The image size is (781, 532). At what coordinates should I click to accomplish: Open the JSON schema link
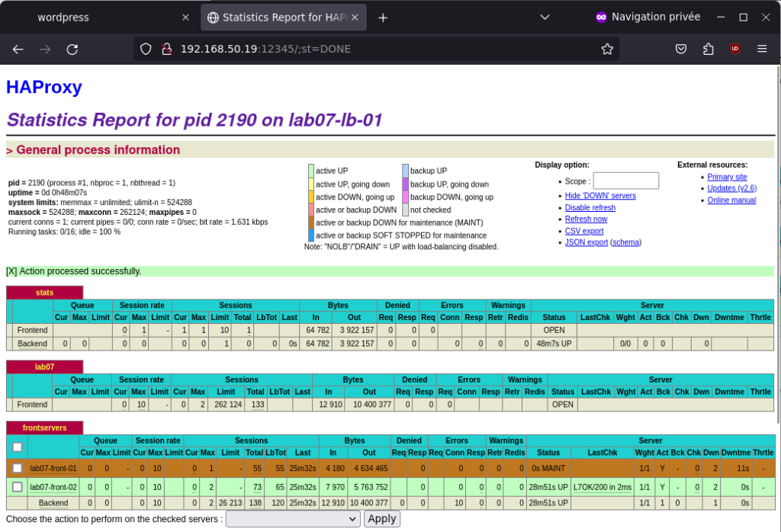[x=625, y=242]
